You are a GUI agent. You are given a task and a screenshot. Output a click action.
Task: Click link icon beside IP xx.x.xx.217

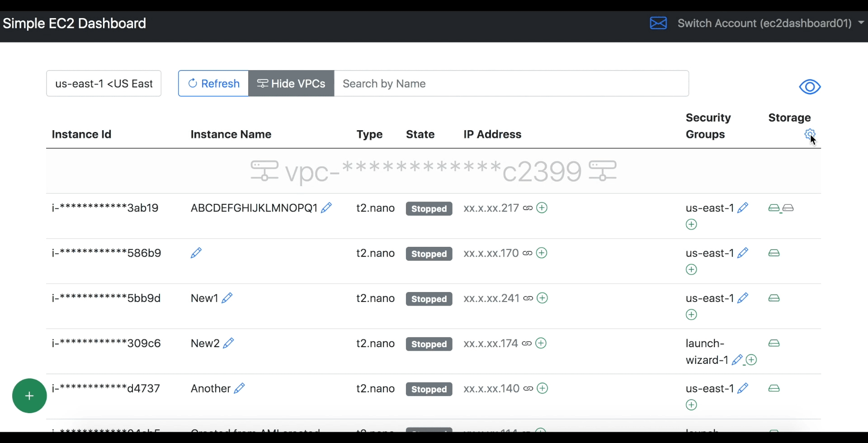click(x=528, y=208)
